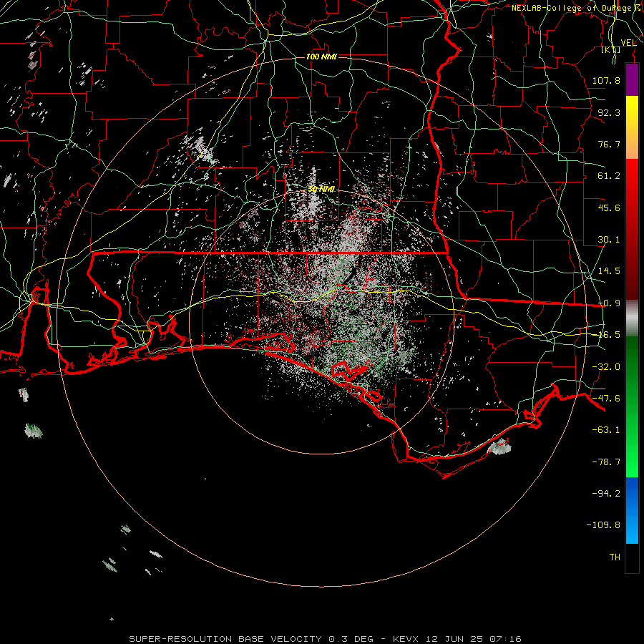
Task: Click the 100 NMI range ring label
Action: tap(321, 57)
